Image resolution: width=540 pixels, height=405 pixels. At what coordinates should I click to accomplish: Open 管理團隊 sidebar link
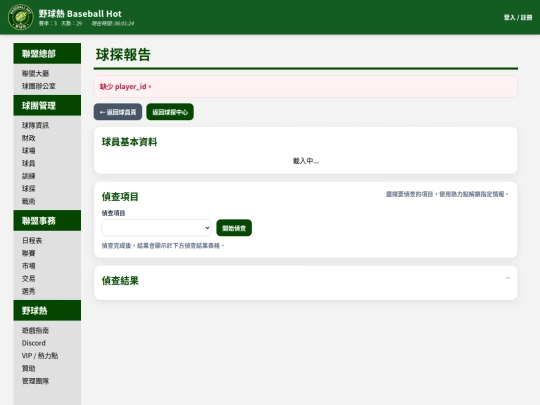[x=35, y=381]
